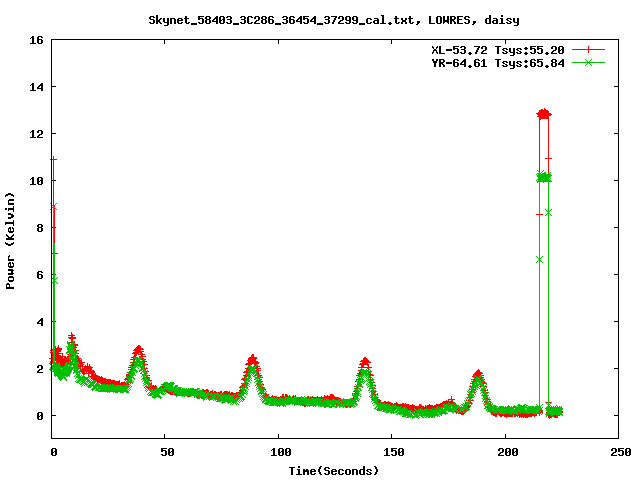Image resolution: width=640 pixels, height=480 pixels.
Task: Click the Time(Seconds) x-axis label
Action: point(333,471)
